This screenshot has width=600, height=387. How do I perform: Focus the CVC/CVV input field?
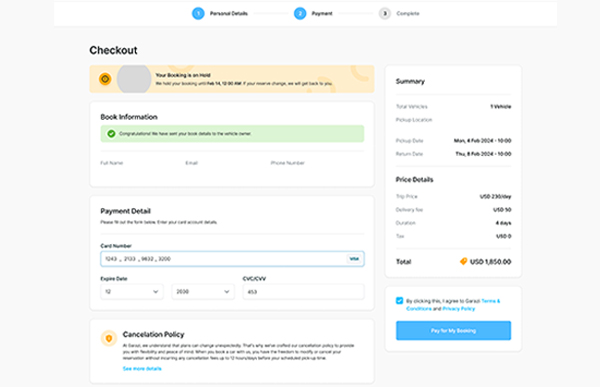pos(303,292)
